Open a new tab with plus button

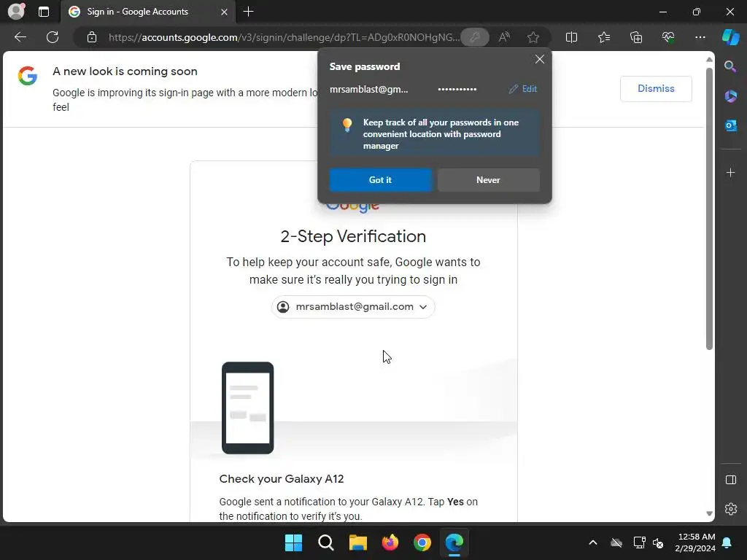(x=248, y=12)
